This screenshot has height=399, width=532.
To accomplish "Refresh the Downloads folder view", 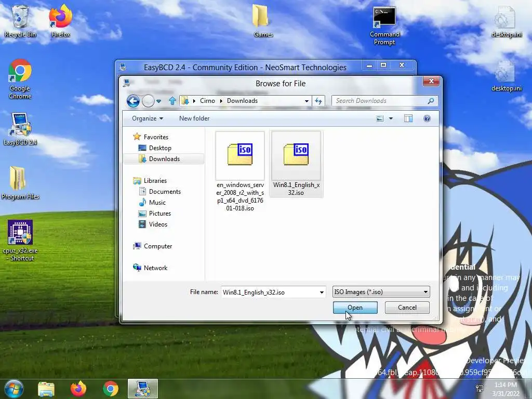I will pyautogui.click(x=318, y=101).
